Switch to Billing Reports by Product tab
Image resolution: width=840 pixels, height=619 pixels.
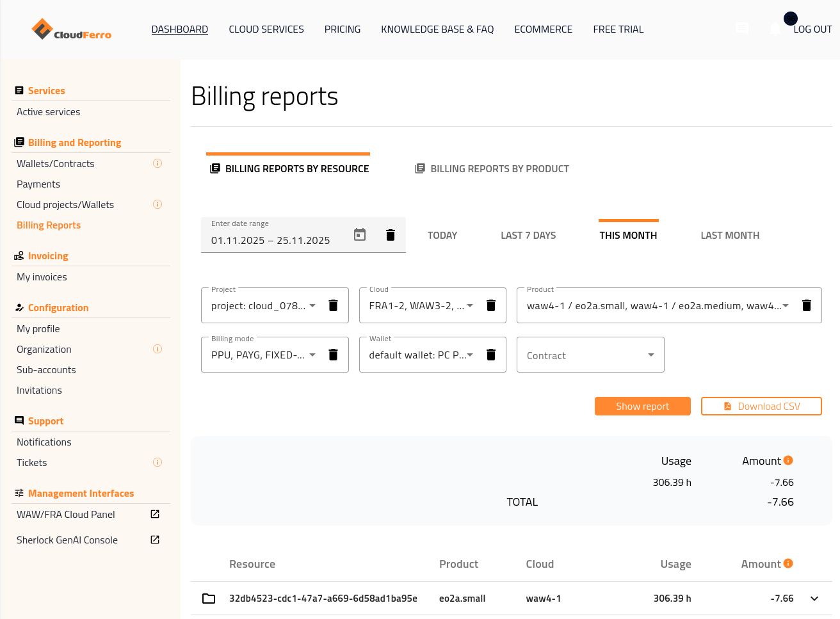(x=492, y=169)
